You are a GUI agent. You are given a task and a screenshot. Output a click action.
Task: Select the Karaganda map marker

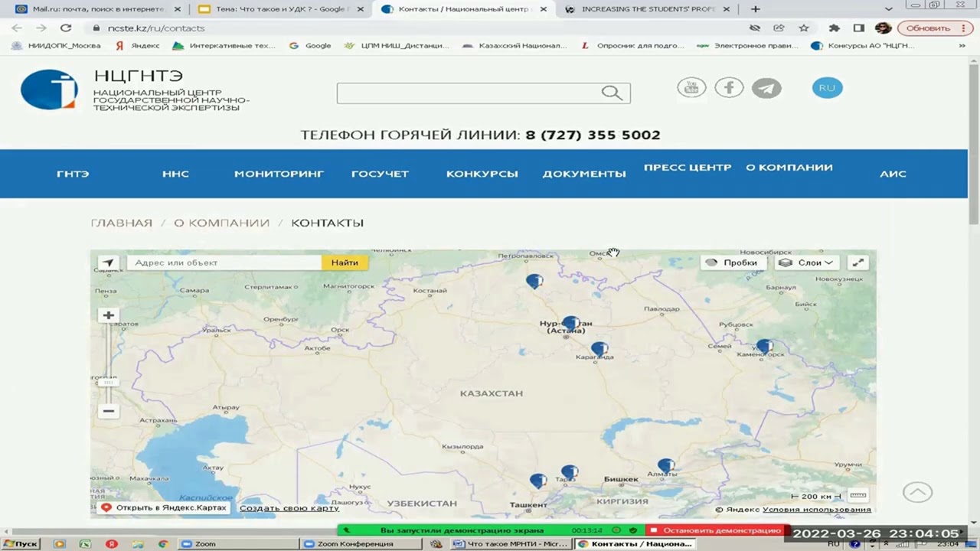pos(599,350)
